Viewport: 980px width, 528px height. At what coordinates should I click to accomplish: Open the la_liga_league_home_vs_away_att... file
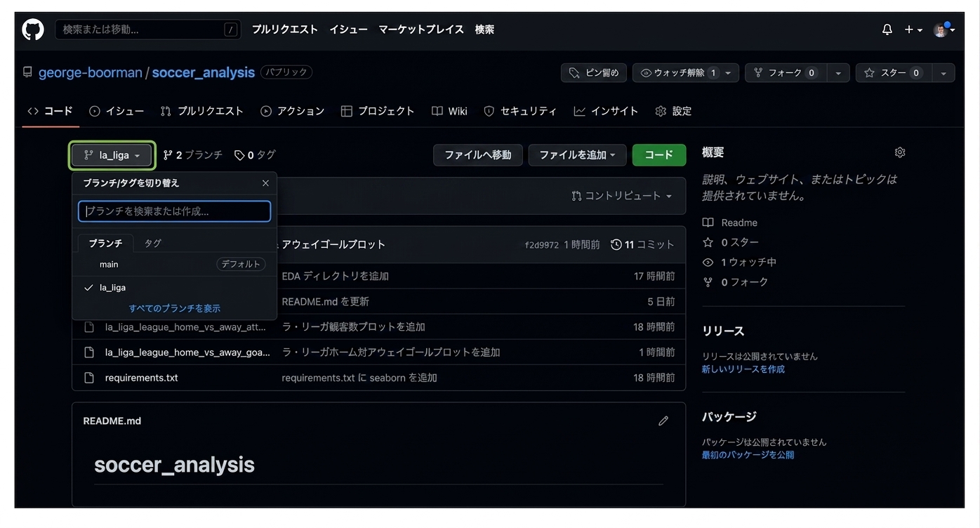tap(185, 327)
